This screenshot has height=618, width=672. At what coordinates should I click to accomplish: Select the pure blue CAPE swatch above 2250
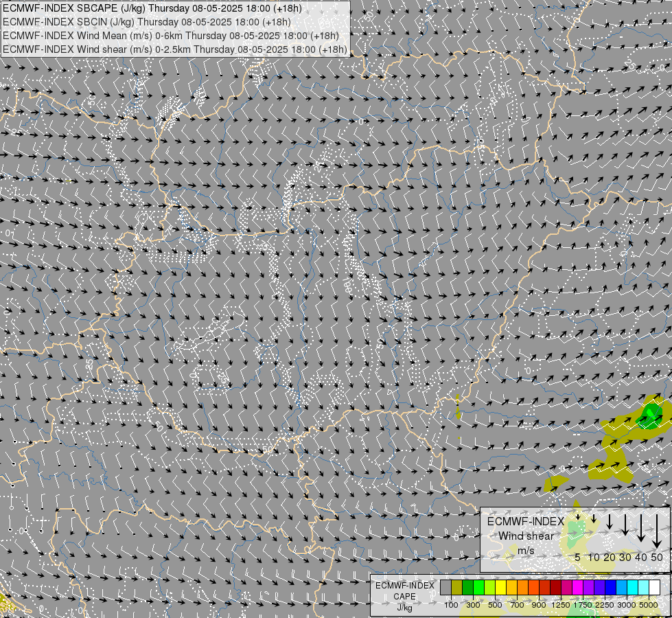pyautogui.click(x=611, y=588)
